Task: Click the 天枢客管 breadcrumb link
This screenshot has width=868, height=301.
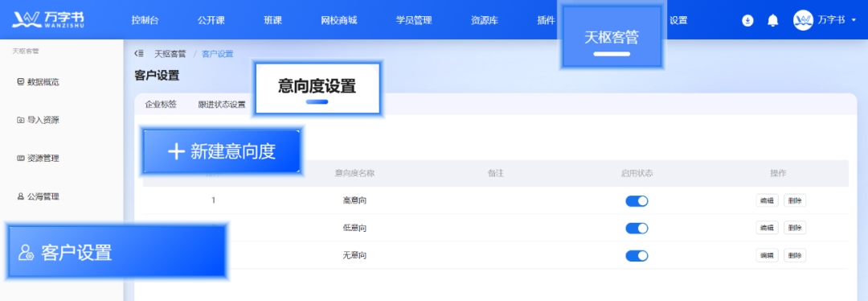Action: click(170, 54)
